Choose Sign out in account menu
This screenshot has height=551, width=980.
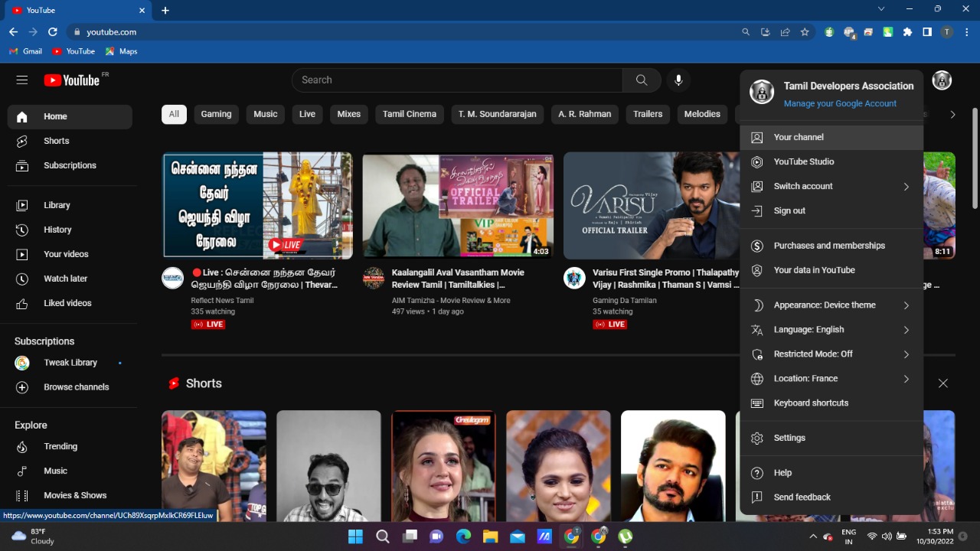[x=831, y=210]
